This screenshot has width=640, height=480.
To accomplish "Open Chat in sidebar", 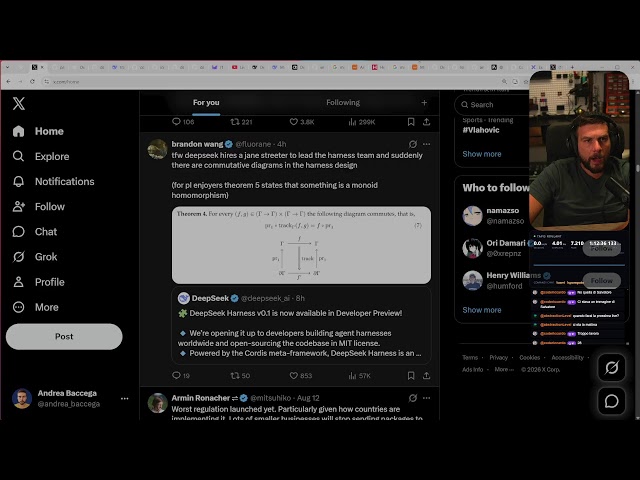I will tap(35, 231).
